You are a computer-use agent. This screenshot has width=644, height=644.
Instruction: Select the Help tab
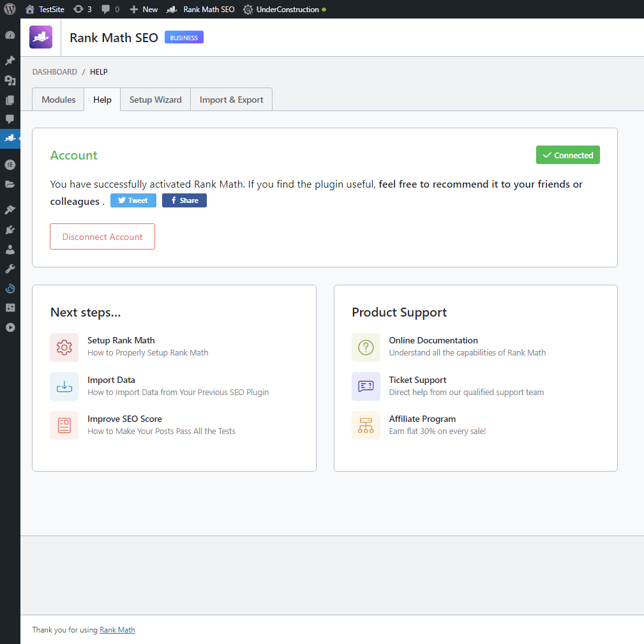click(102, 100)
